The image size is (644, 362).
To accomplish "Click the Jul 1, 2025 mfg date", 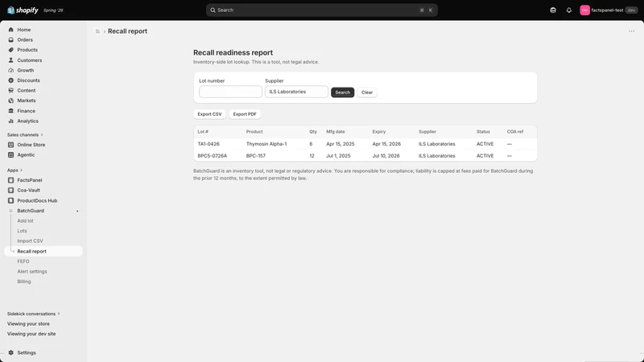I will (338, 156).
